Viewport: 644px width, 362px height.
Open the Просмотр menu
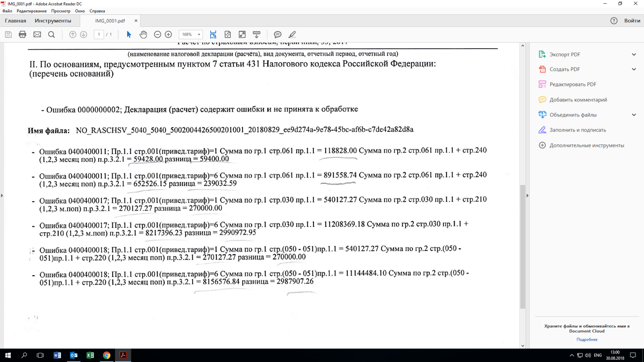point(60,11)
